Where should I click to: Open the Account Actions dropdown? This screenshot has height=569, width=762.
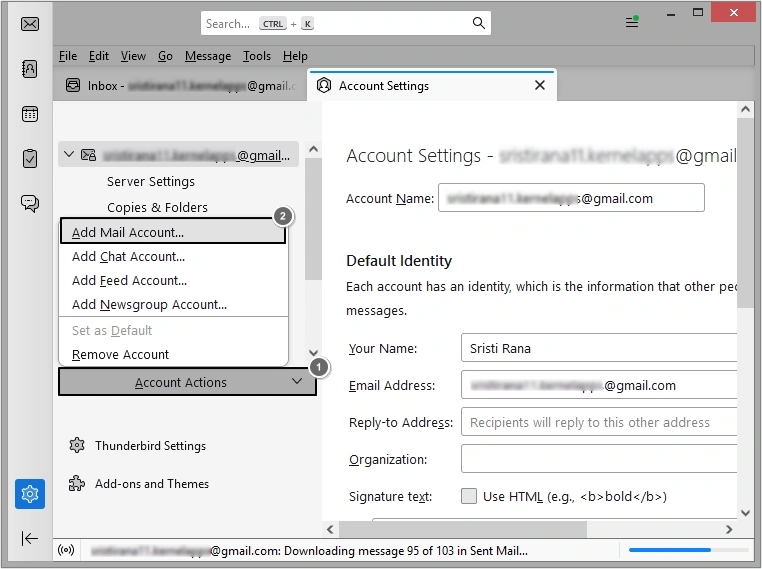click(188, 382)
